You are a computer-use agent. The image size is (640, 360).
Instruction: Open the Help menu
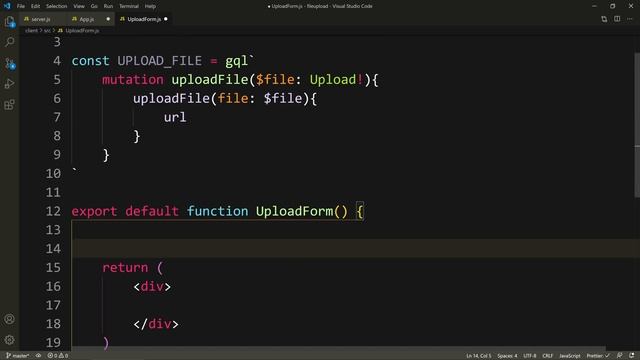[150, 6]
